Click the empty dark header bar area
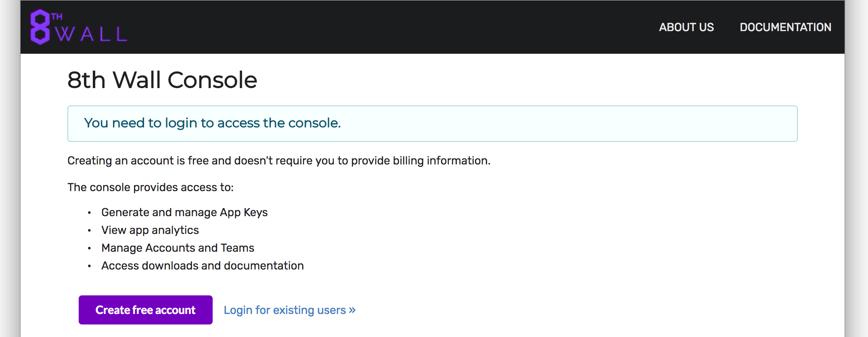 (383, 27)
